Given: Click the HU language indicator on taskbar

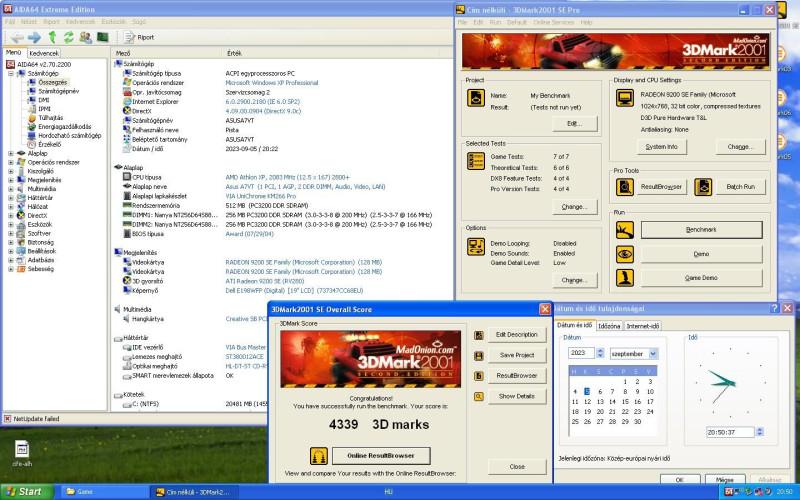Looking at the screenshot, I should point(389,492).
